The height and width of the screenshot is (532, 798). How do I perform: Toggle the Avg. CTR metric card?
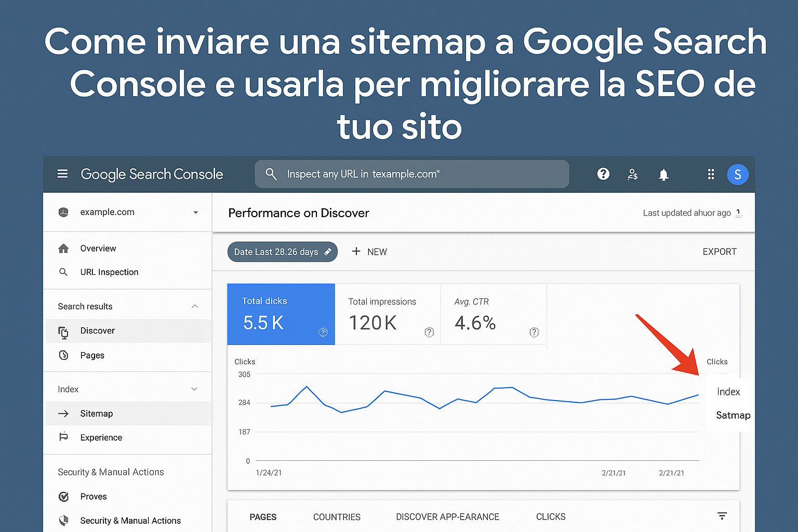[493, 314]
